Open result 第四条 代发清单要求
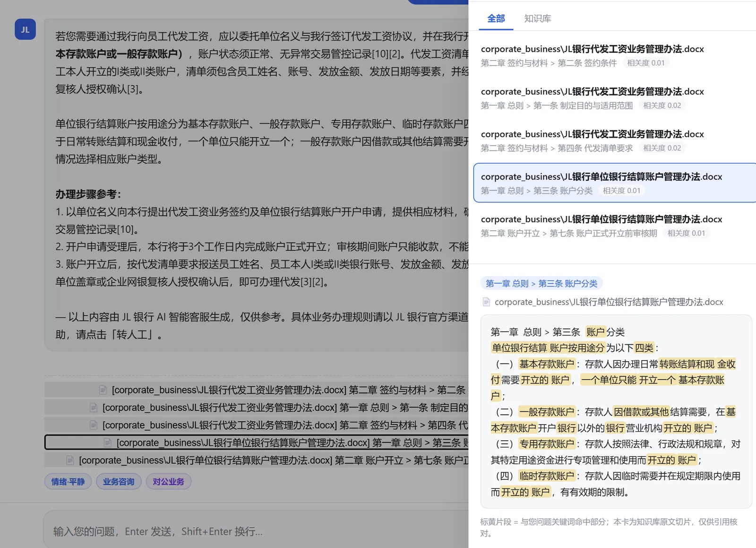Viewport: 756px width, 548px height. pyautogui.click(x=615, y=140)
